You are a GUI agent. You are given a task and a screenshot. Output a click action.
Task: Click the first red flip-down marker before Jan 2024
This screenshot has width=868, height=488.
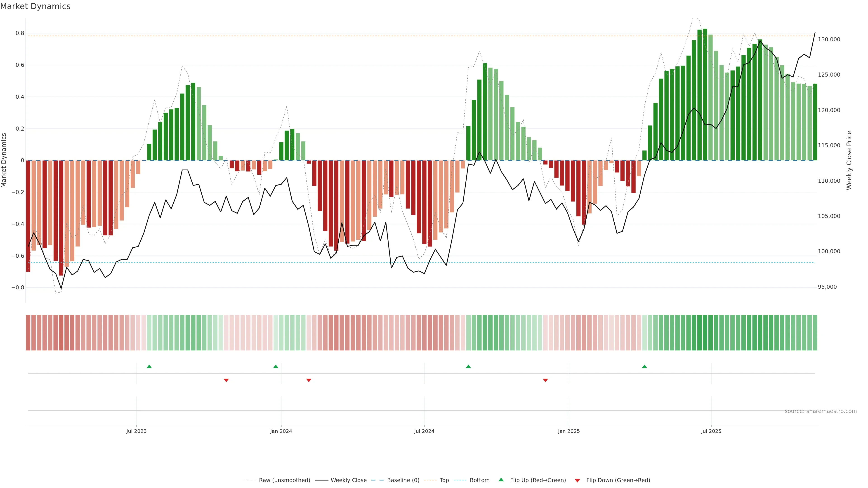pyautogui.click(x=226, y=380)
